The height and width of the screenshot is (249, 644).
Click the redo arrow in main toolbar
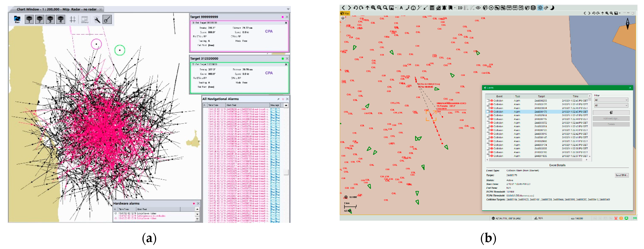[361, 8]
